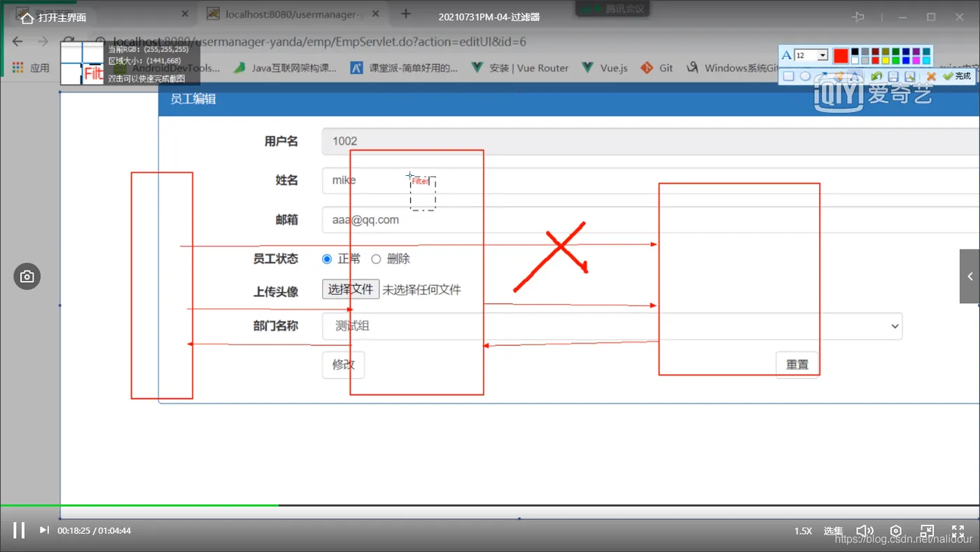Expand the right side panel arrow
980x552 pixels.
pyautogui.click(x=969, y=277)
